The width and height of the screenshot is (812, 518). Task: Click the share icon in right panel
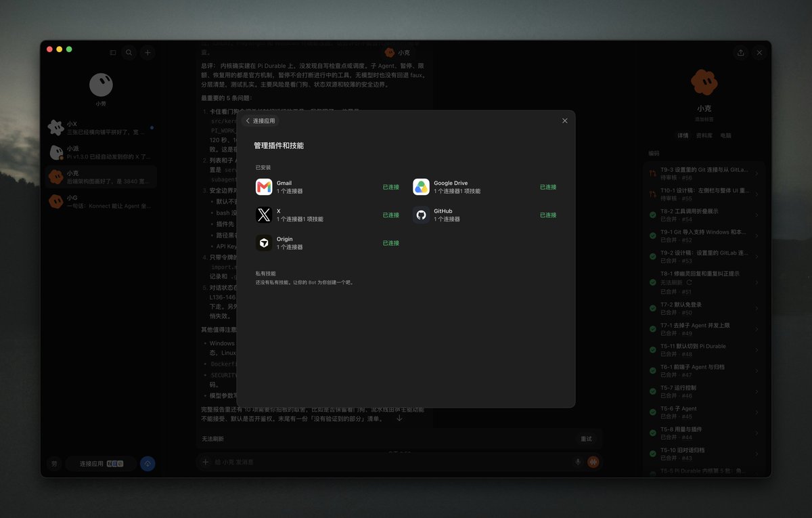(741, 52)
